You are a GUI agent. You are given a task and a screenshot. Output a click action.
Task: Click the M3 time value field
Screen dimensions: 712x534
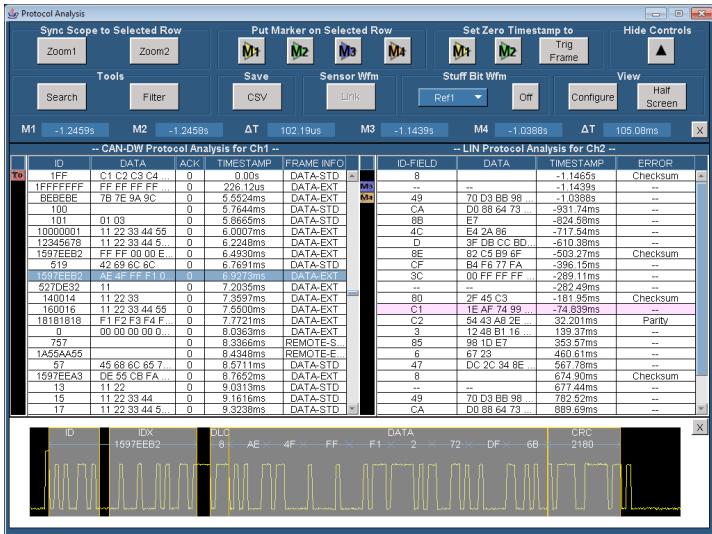coord(414,130)
